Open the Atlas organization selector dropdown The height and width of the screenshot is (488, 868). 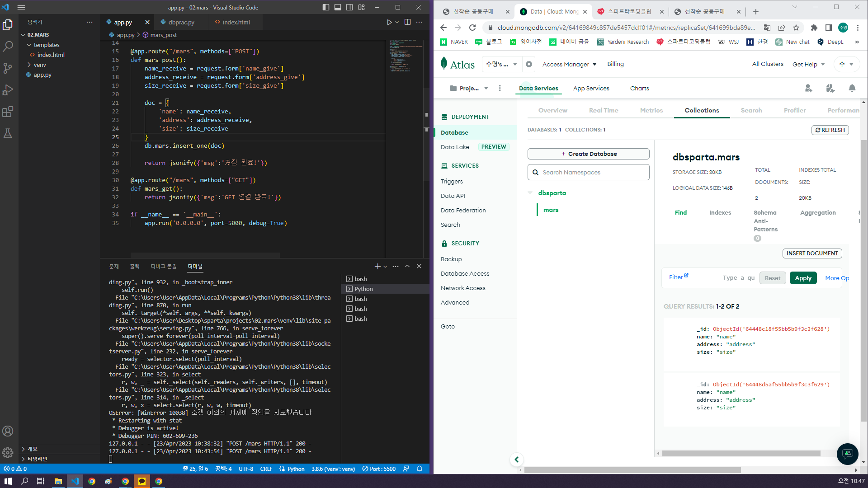pyautogui.click(x=501, y=64)
